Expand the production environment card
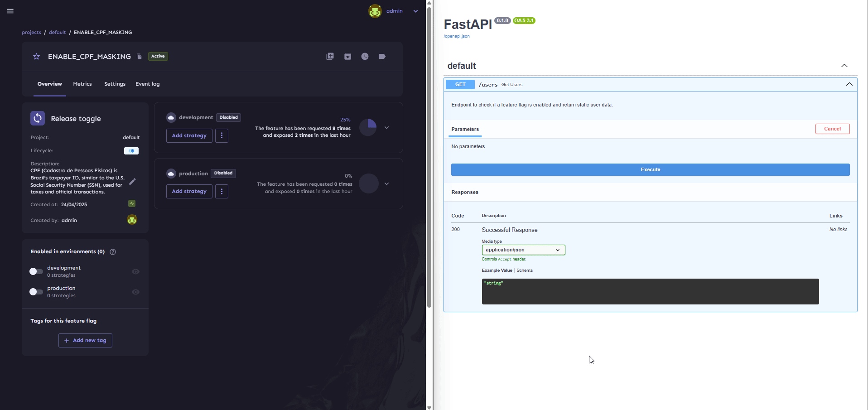This screenshot has width=868, height=410. 386,184
